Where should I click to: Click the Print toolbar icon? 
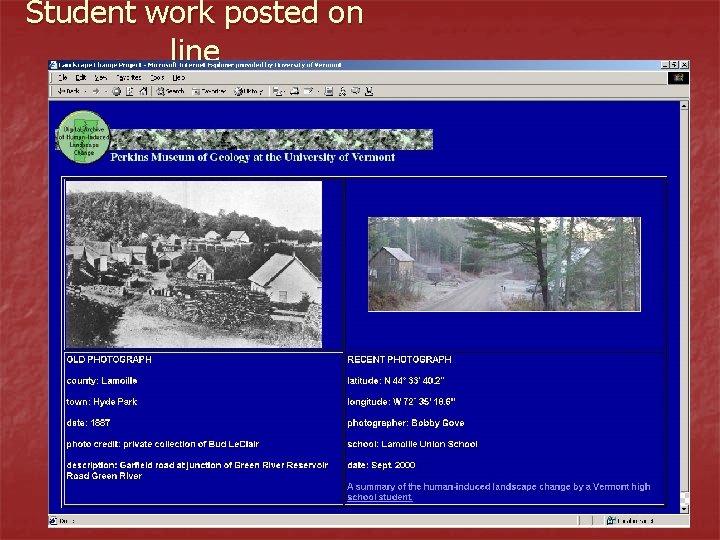pos(294,91)
